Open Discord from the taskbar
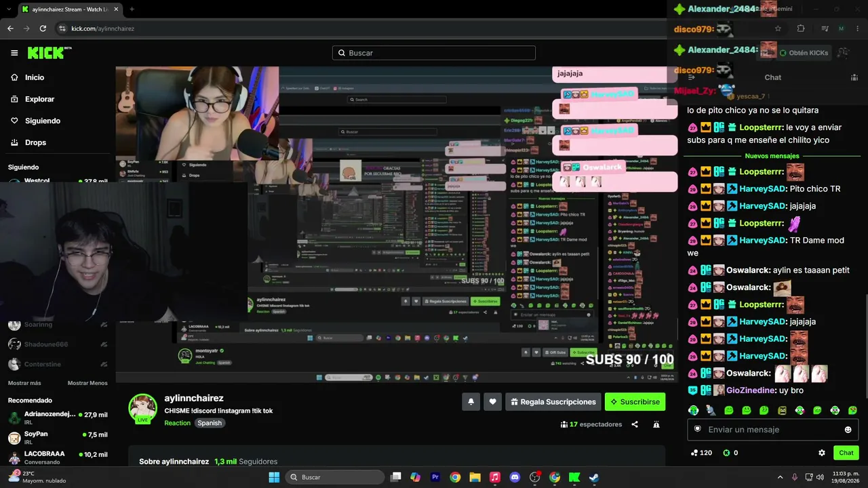Image resolution: width=868 pixels, height=488 pixels. 515,477
